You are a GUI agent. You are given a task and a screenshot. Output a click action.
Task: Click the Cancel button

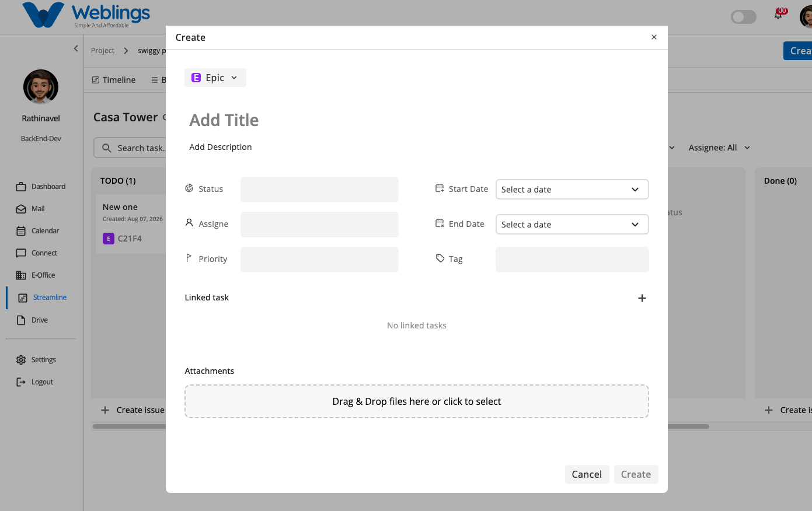coord(587,474)
